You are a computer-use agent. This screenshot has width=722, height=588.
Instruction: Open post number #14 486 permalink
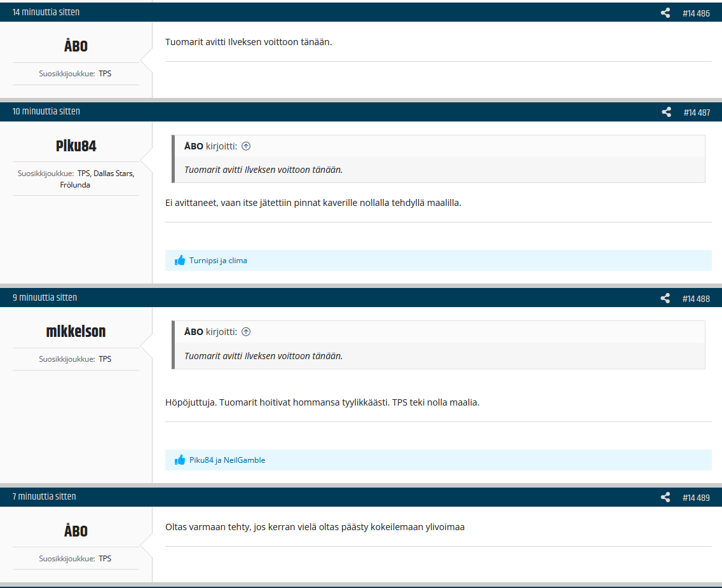[x=696, y=13]
